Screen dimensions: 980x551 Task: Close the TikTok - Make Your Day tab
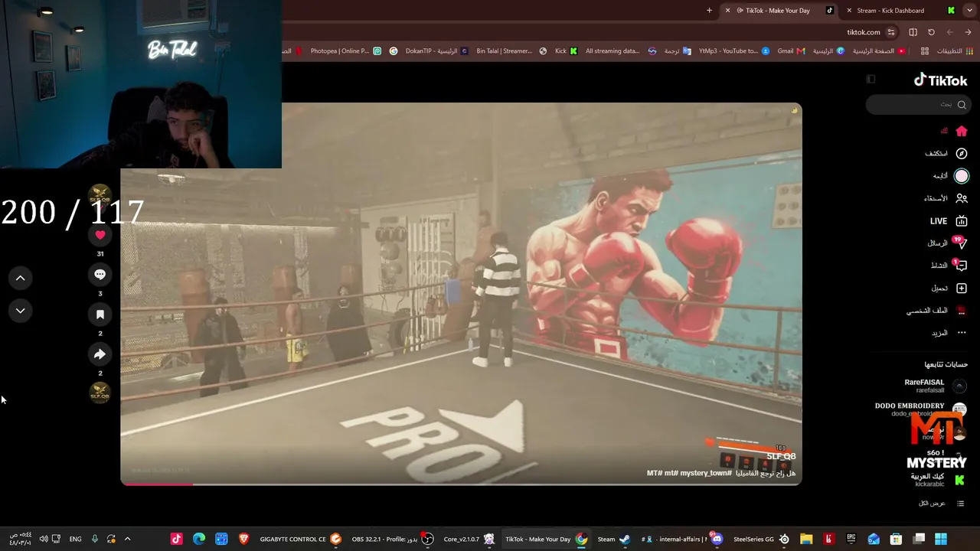(x=727, y=11)
